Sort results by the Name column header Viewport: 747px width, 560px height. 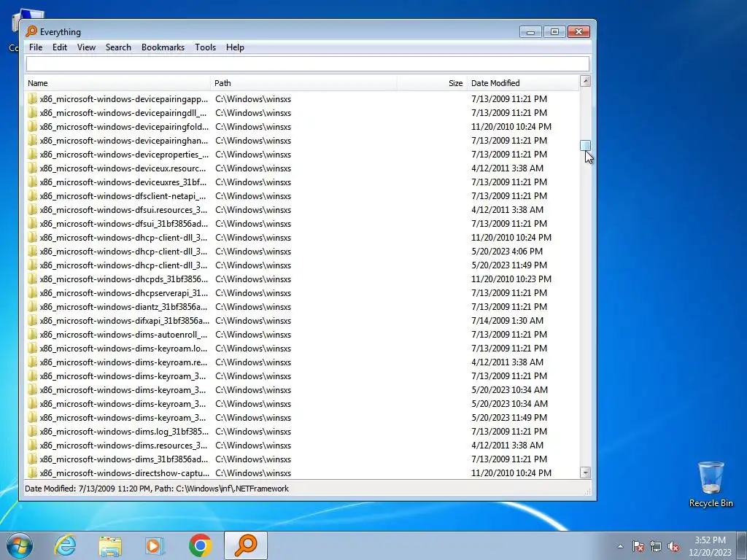(x=117, y=83)
